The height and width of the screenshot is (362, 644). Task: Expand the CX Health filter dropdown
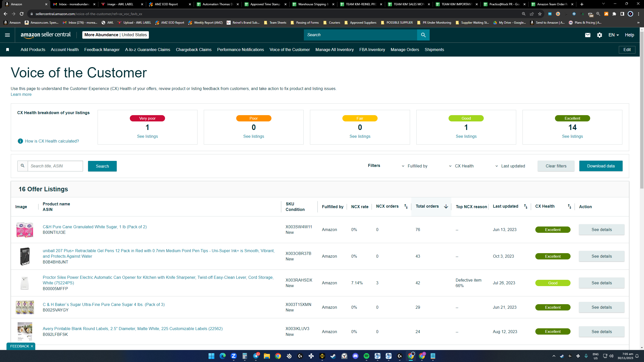click(x=461, y=166)
